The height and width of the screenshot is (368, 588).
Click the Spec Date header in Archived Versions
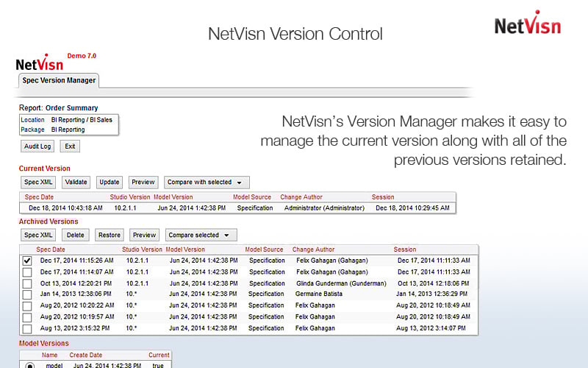click(x=51, y=250)
